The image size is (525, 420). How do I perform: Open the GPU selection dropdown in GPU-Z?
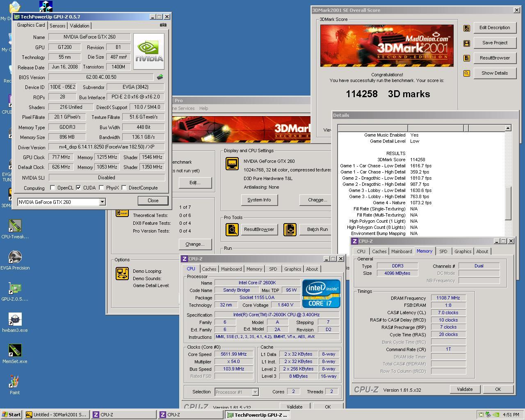tap(102, 202)
